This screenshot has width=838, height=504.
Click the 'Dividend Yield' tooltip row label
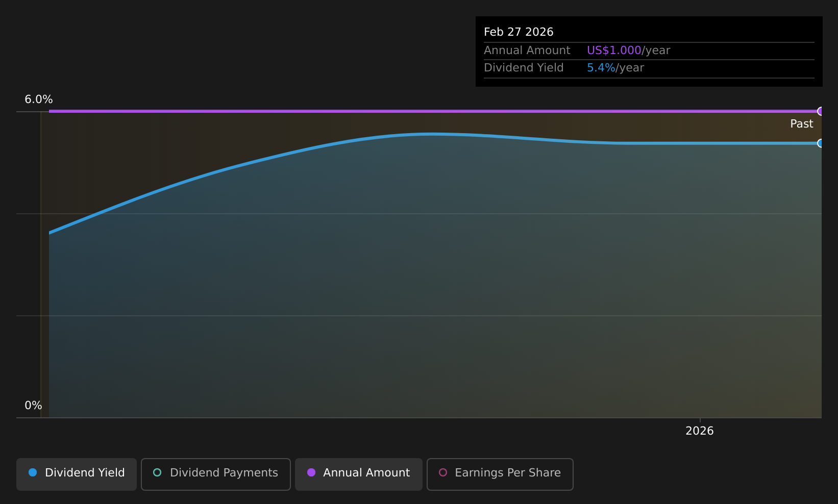coord(524,68)
